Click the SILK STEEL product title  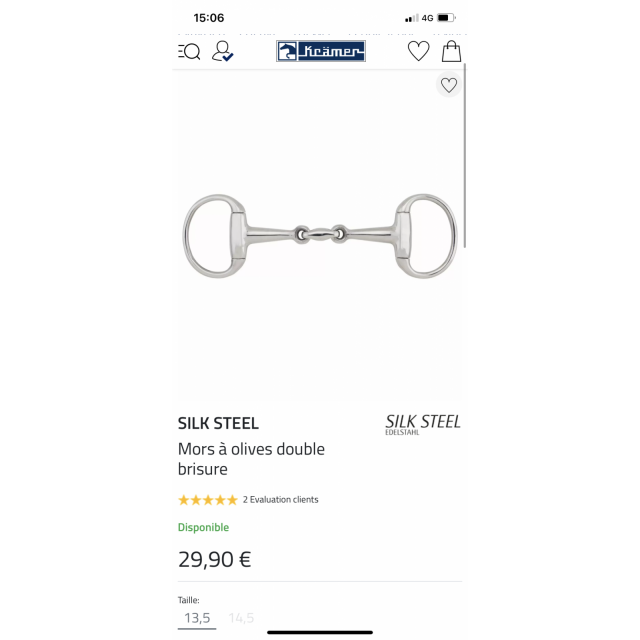(x=218, y=423)
